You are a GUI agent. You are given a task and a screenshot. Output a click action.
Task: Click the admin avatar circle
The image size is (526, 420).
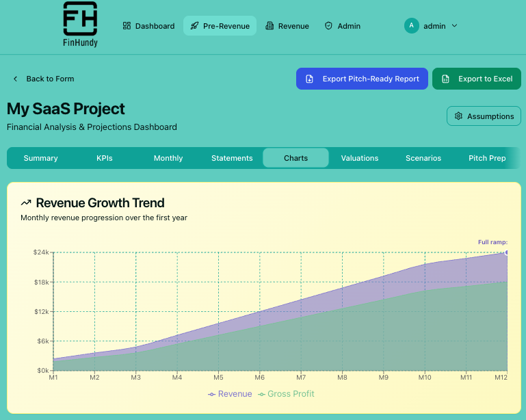[x=412, y=26]
